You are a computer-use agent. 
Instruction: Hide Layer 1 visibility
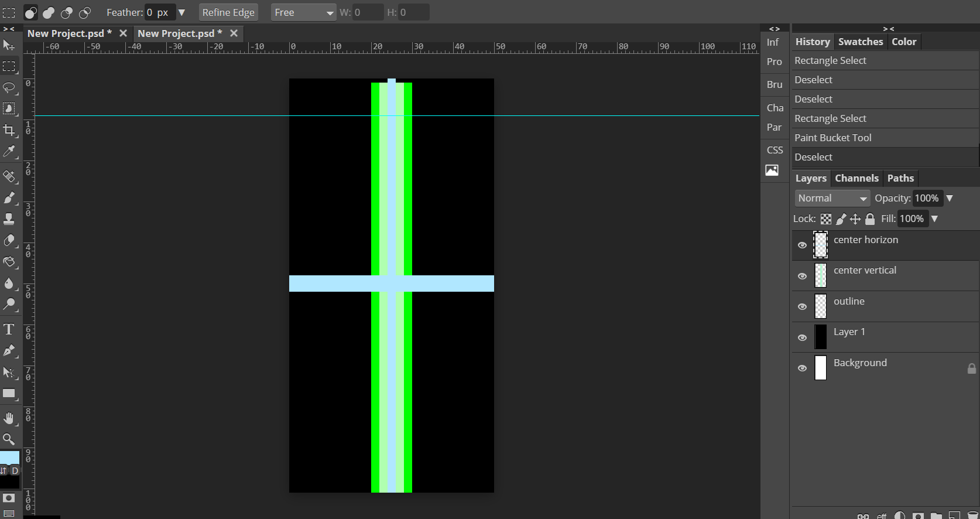pyautogui.click(x=803, y=337)
